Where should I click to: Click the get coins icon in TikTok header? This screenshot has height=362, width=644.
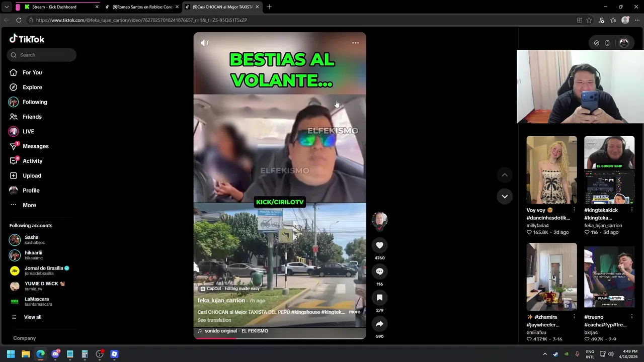[x=597, y=43]
